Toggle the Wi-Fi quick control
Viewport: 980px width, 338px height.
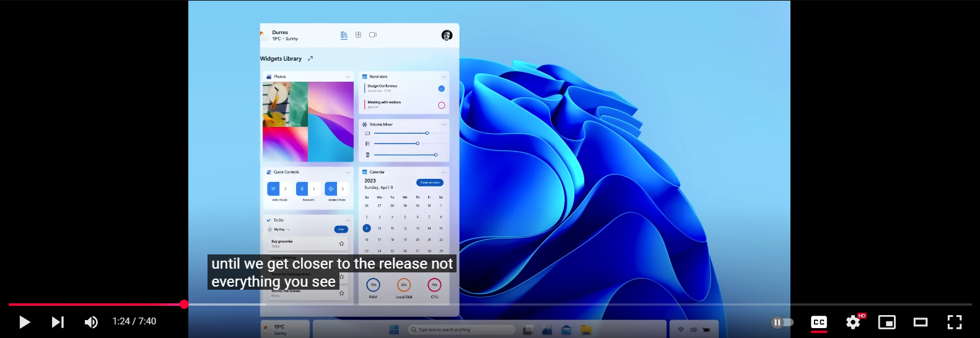click(273, 189)
